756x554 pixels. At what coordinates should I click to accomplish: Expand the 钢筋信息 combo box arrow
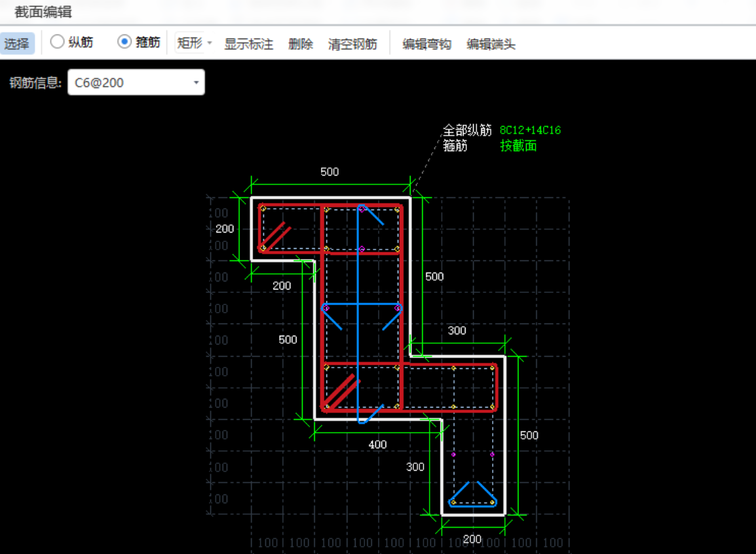(x=196, y=82)
